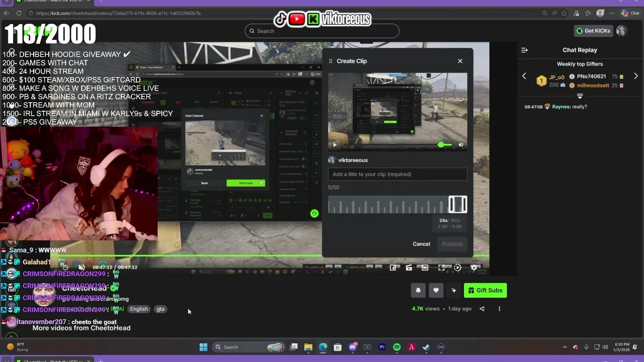The height and width of the screenshot is (362, 644).
Task: Show previous weekly top gifters
Action: click(524, 76)
